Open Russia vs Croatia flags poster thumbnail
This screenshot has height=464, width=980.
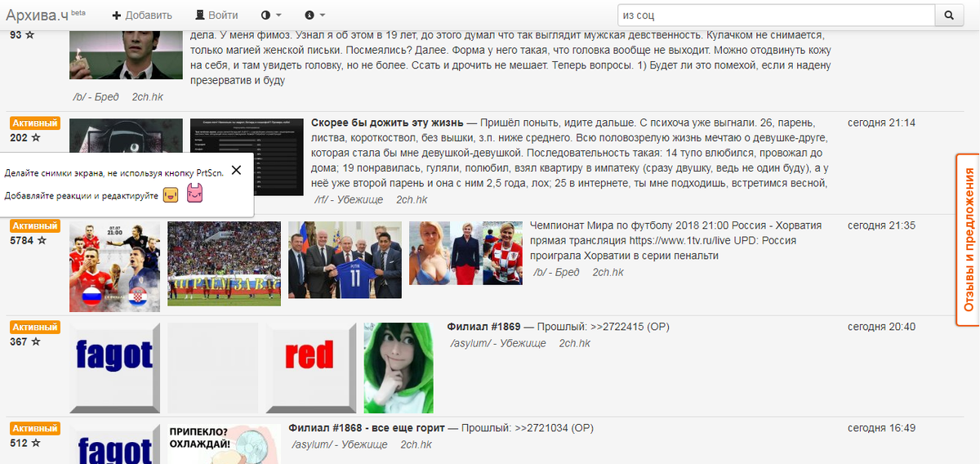coord(115,266)
